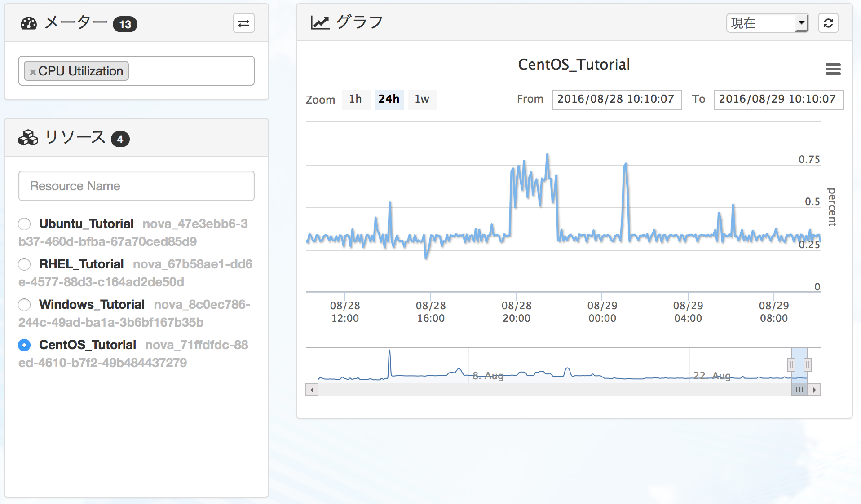Click the 08/28 20:00 axis label
The height and width of the screenshot is (504, 861).
517,312
